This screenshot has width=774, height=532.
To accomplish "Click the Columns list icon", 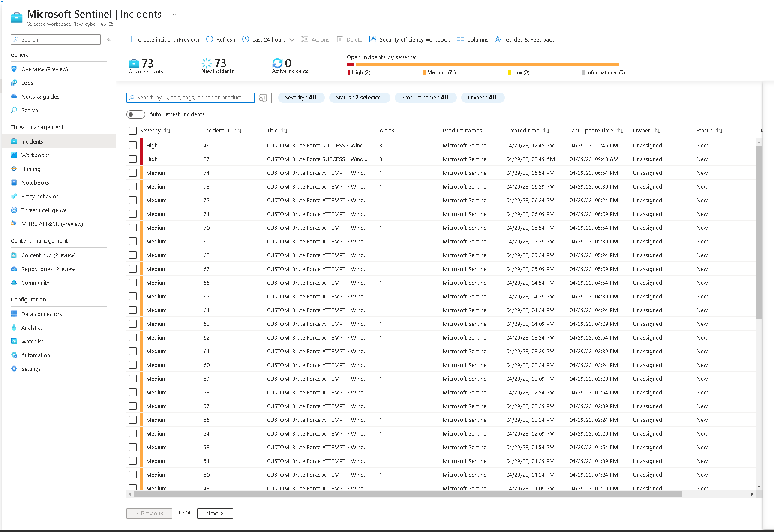I will click(460, 39).
